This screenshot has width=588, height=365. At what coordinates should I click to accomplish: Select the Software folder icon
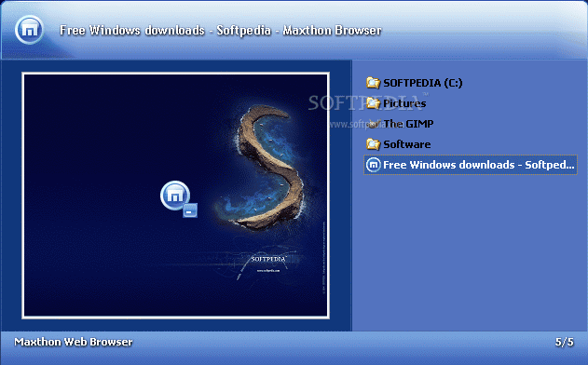click(373, 144)
